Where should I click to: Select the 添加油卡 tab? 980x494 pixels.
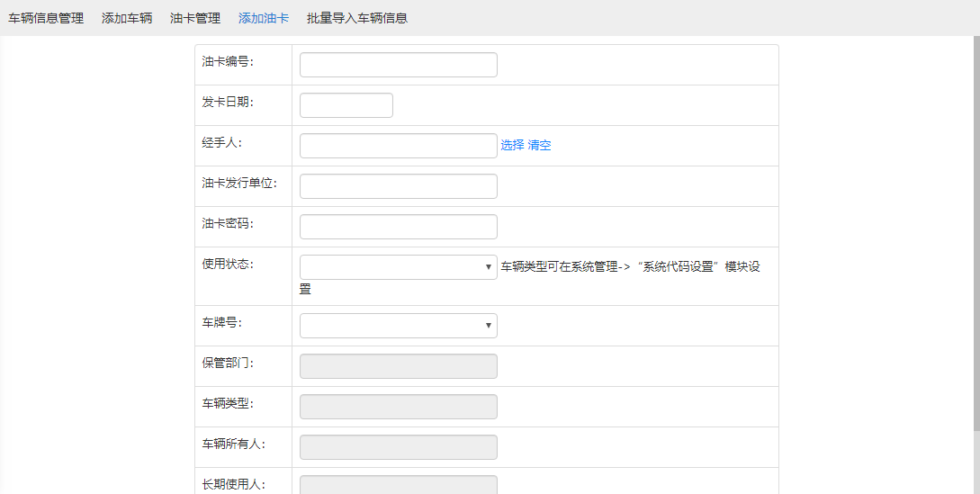pos(264,18)
